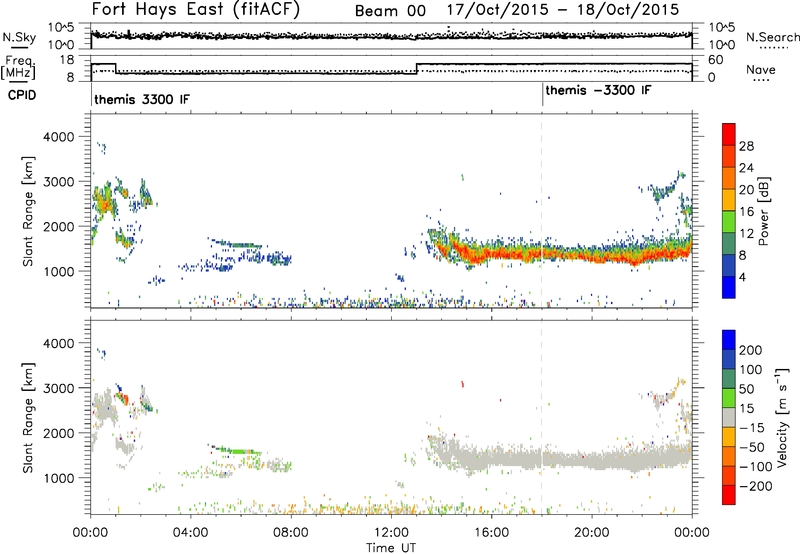Click the '20:00' time axis tick
Viewport: 800px width, 554px height.
coord(592,533)
